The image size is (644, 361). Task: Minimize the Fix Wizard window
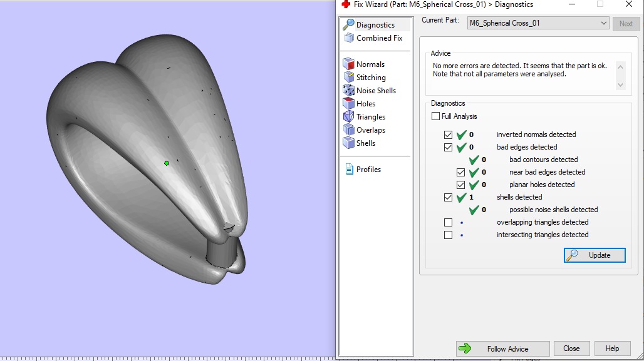[x=571, y=4]
